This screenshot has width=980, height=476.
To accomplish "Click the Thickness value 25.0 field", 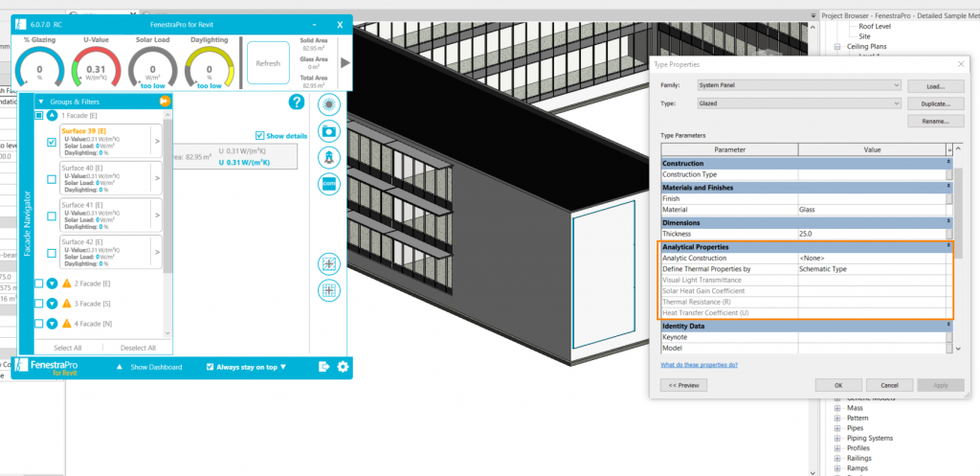I will click(x=871, y=234).
